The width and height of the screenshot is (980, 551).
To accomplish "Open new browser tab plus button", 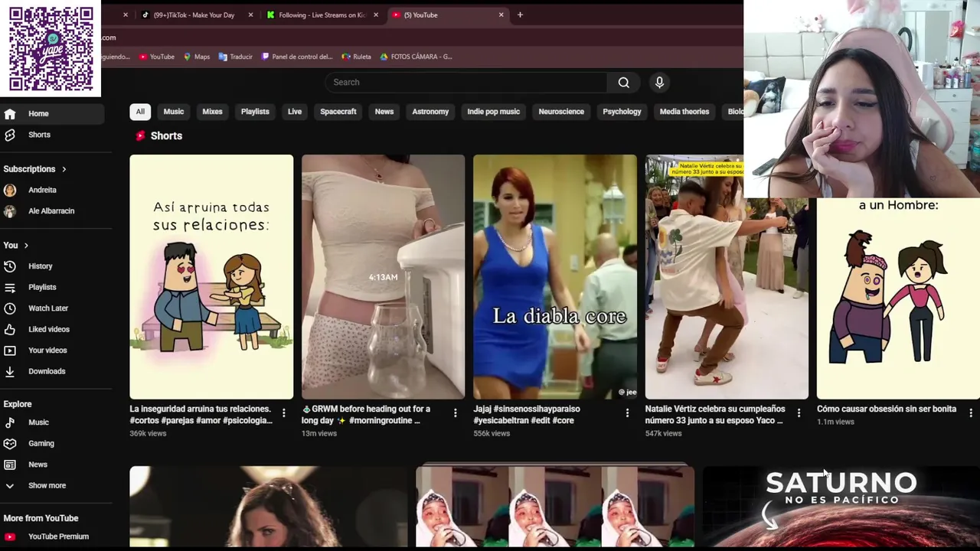I will pos(520,15).
